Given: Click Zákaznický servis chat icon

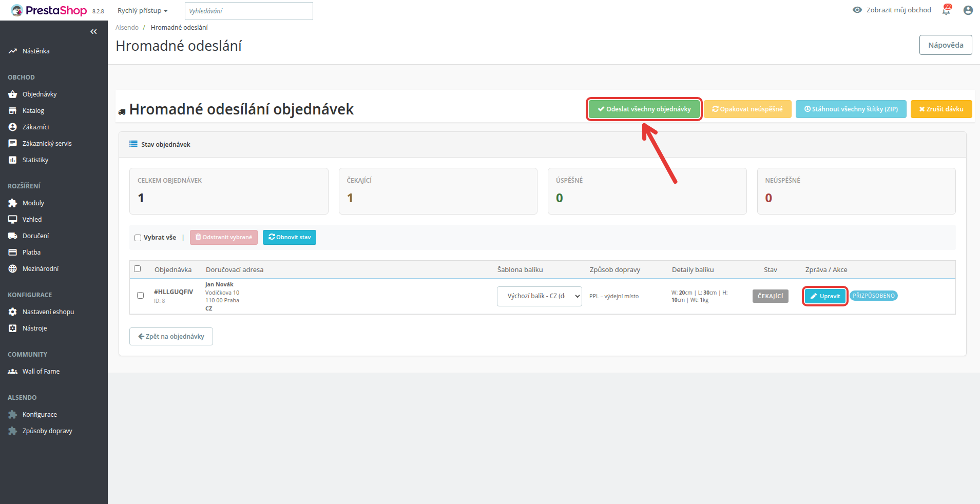Looking at the screenshot, I should [x=13, y=144].
